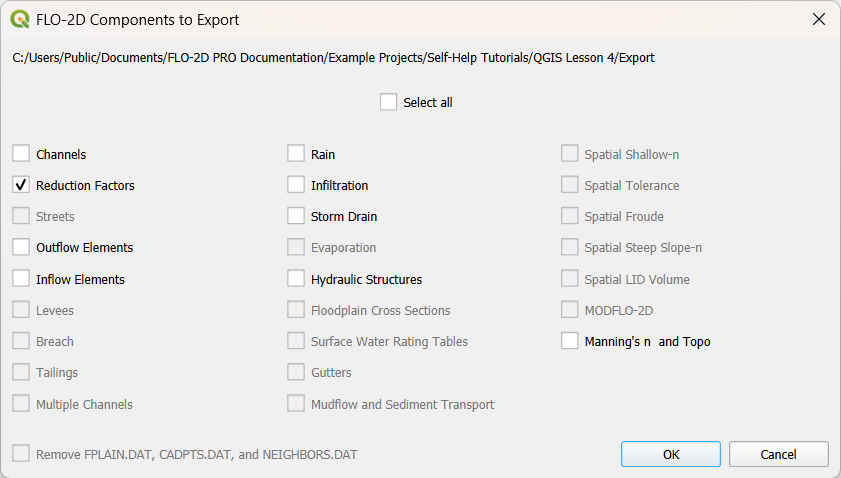Tick the Rain checkbox

click(x=296, y=154)
